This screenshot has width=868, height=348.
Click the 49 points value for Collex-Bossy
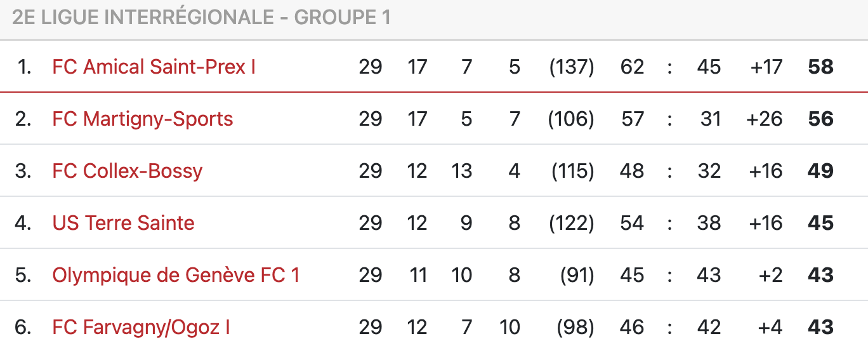(820, 171)
